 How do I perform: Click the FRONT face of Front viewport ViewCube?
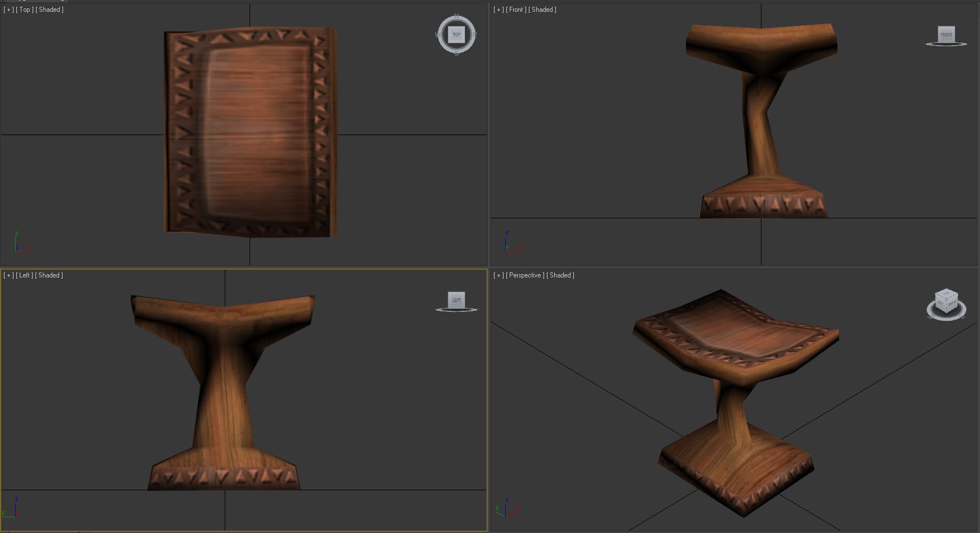(x=946, y=34)
